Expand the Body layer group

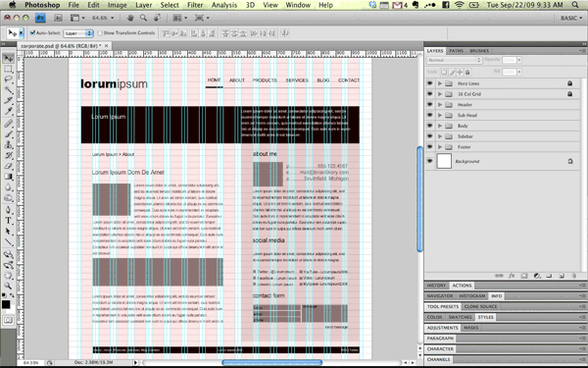point(440,126)
